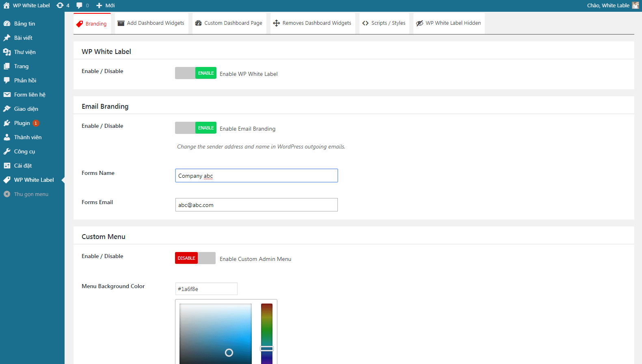The height and width of the screenshot is (364, 642).
Task: Click the code brackets icon on Scripts / Styles
Action: [x=365, y=23]
